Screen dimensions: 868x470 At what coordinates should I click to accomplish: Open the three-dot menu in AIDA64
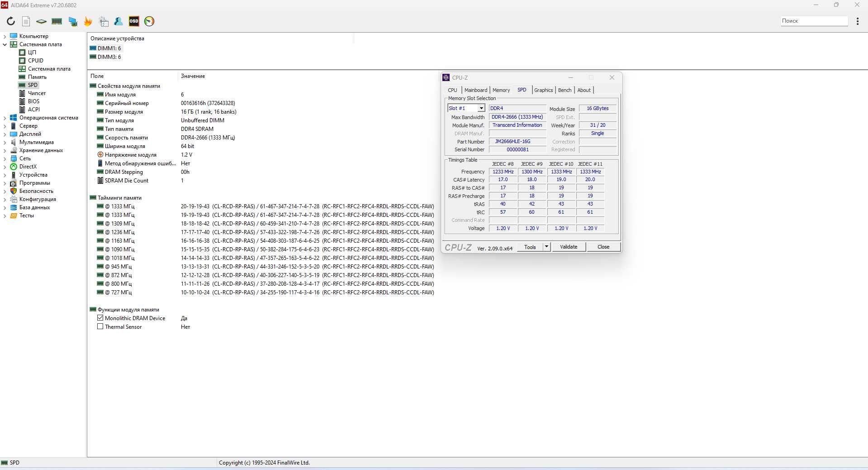[858, 21]
